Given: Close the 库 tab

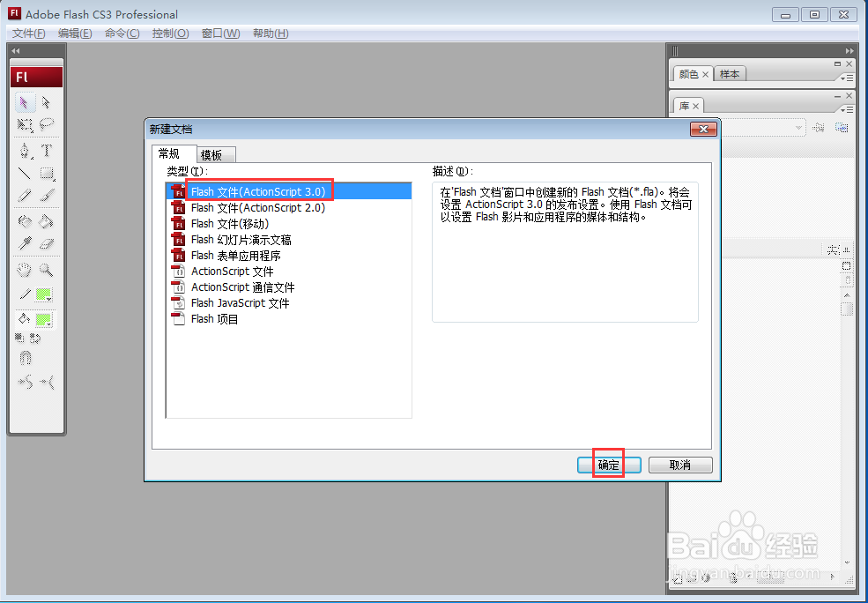Looking at the screenshot, I should point(696,107).
